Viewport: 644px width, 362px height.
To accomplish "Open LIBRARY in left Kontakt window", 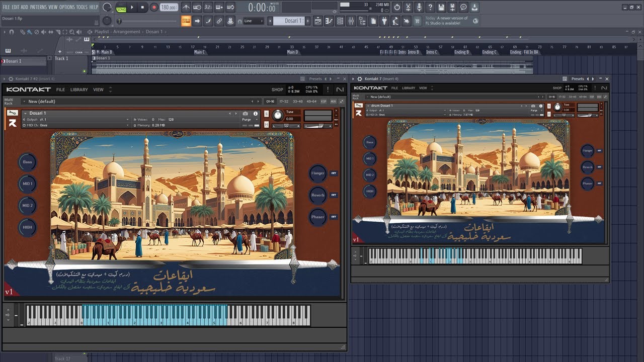I will tap(79, 89).
